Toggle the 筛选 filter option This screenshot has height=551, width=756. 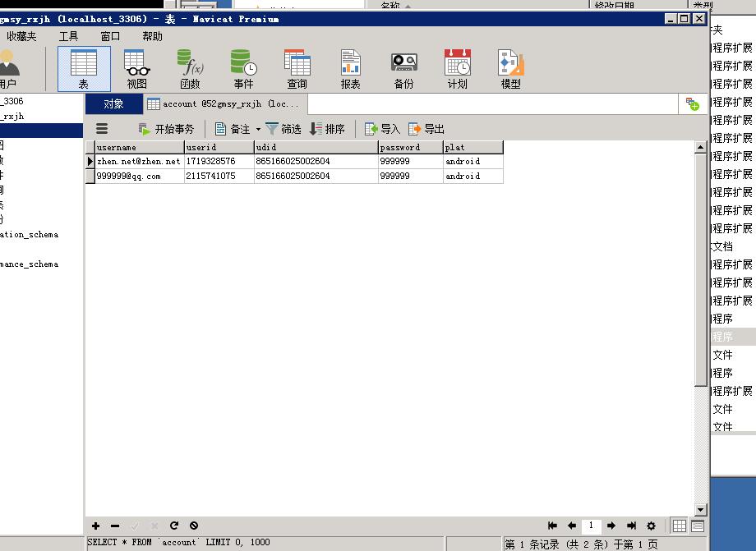point(283,129)
